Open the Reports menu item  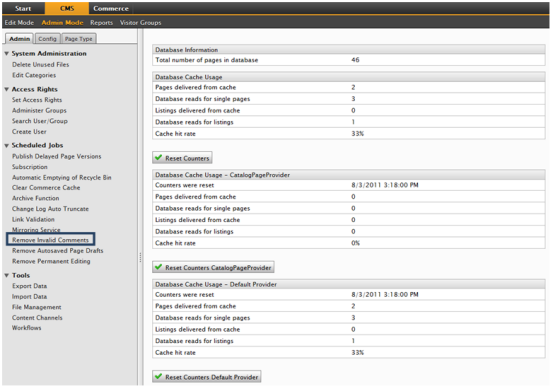point(101,23)
